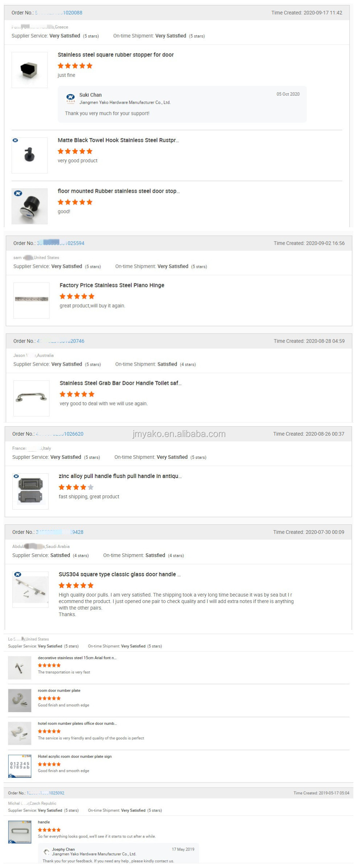Screen dimensions: 357x868
Task: Click Suki Chan's supplier avatar logo
Action: click(x=70, y=97)
